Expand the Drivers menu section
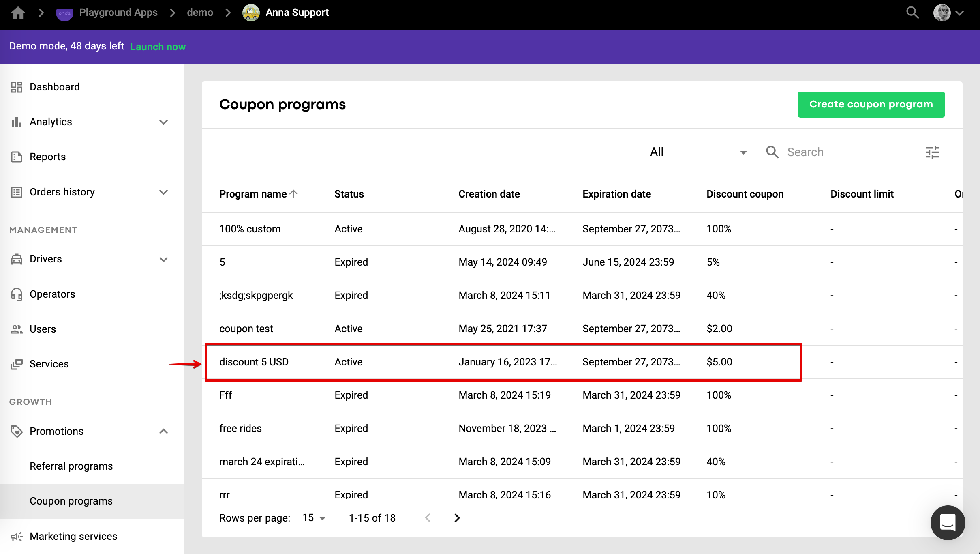 (163, 260)
